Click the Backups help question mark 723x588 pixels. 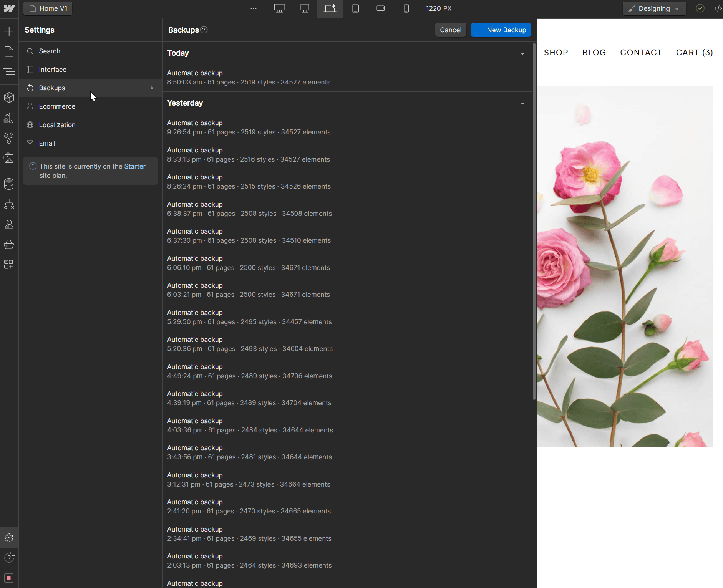click(x=204, y=30)
